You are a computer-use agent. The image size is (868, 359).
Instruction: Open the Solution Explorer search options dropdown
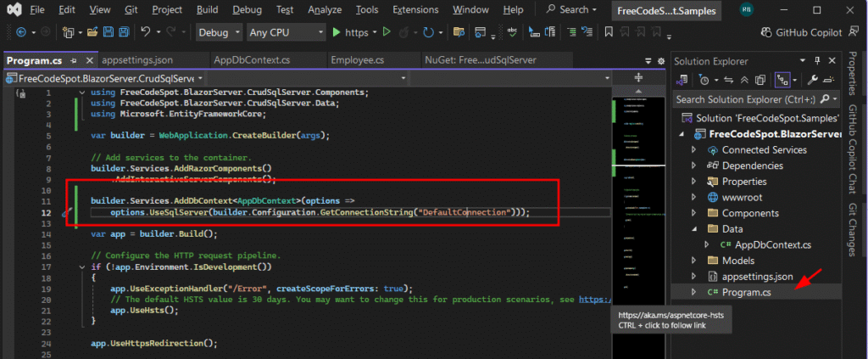pos(835,100)
